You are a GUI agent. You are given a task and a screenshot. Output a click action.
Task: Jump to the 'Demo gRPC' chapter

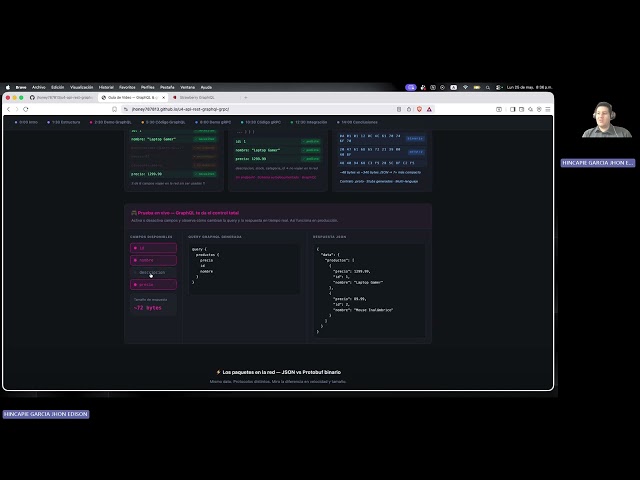point(213,122)
